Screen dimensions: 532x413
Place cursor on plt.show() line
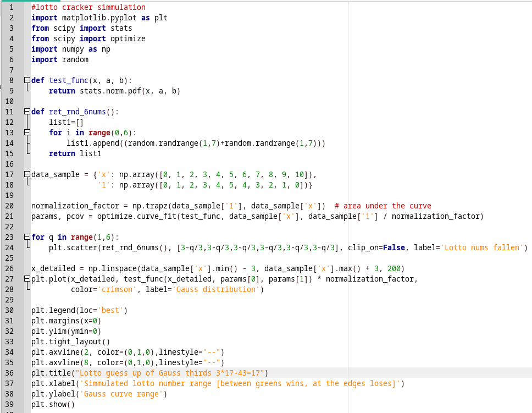(53, 404)
